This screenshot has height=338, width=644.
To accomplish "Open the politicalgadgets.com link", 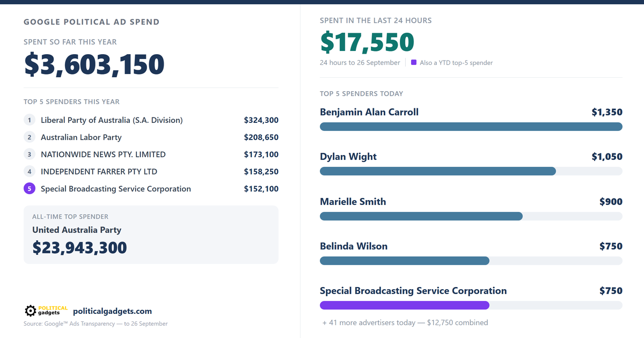I will click(112, 311).
